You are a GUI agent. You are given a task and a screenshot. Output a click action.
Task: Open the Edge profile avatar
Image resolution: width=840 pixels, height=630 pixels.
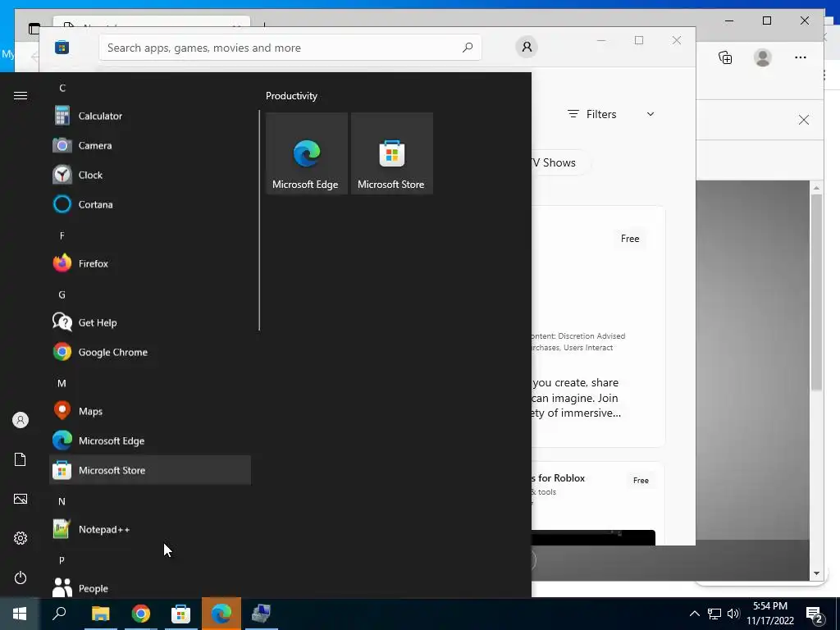click(x=762, y=57)
